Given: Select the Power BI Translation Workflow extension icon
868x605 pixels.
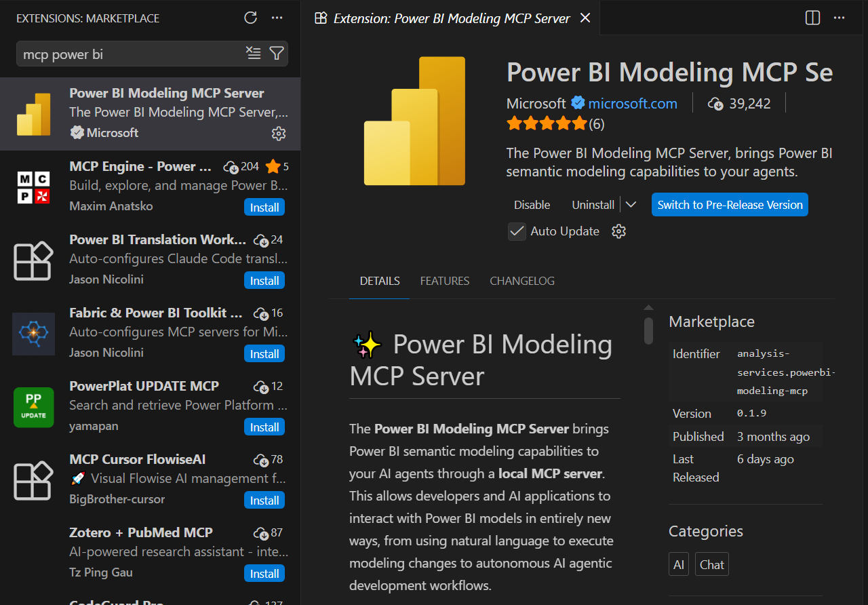Looking at the screenshot, I should point(34,260).
